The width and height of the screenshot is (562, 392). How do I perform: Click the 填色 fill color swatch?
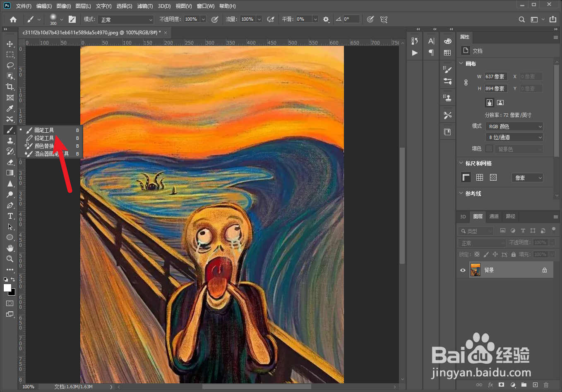coord(489,148)
